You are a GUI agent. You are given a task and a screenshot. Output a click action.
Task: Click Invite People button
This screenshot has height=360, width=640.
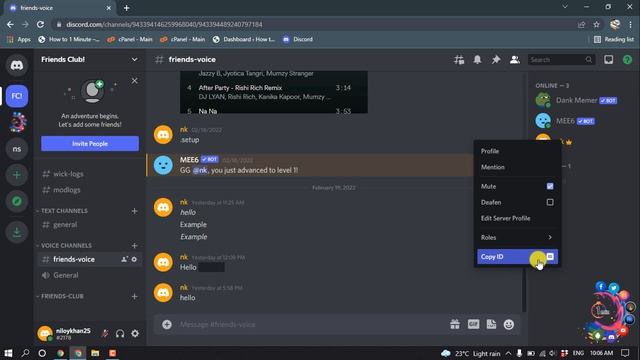pos(90,144)
